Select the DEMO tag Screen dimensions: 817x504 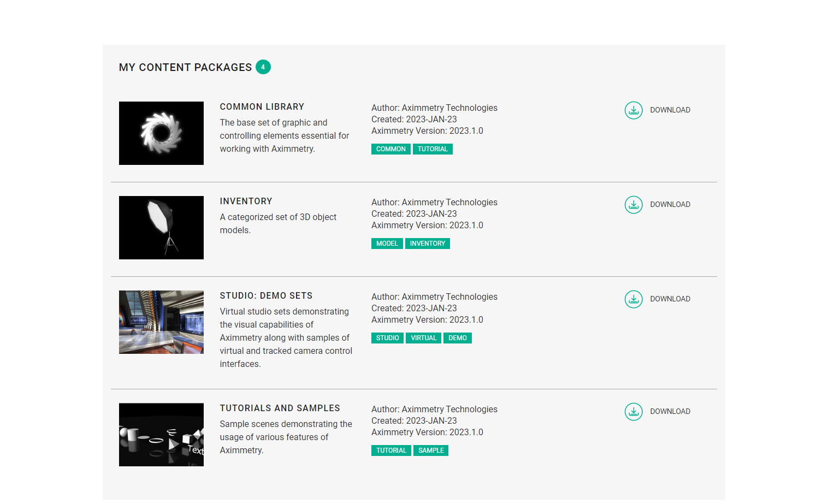click(458, 338)
